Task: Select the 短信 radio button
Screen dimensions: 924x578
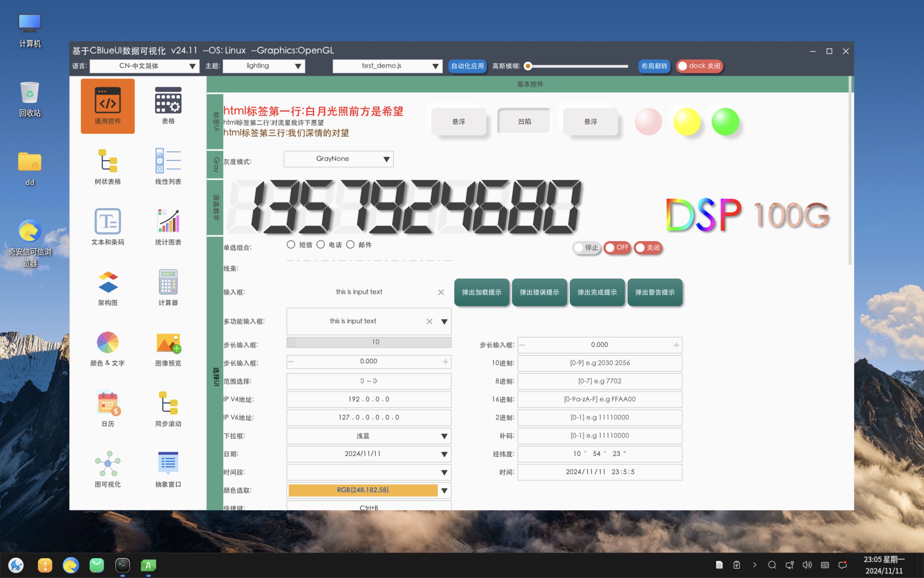Action: (x=291, y=245)
